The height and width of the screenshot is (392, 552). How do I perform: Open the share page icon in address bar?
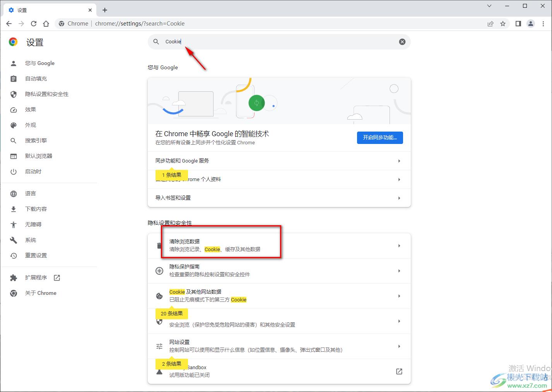[x=490, y=24]
